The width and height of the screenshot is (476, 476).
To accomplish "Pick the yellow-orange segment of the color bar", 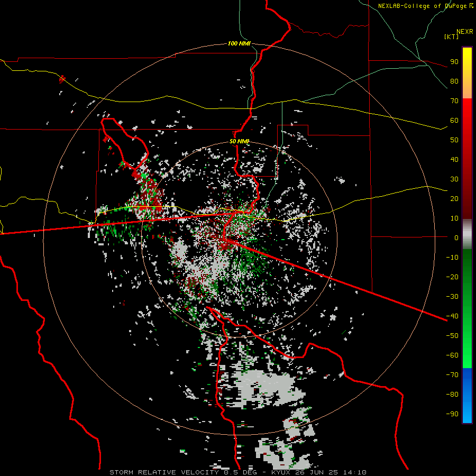I will coord(467,73).
